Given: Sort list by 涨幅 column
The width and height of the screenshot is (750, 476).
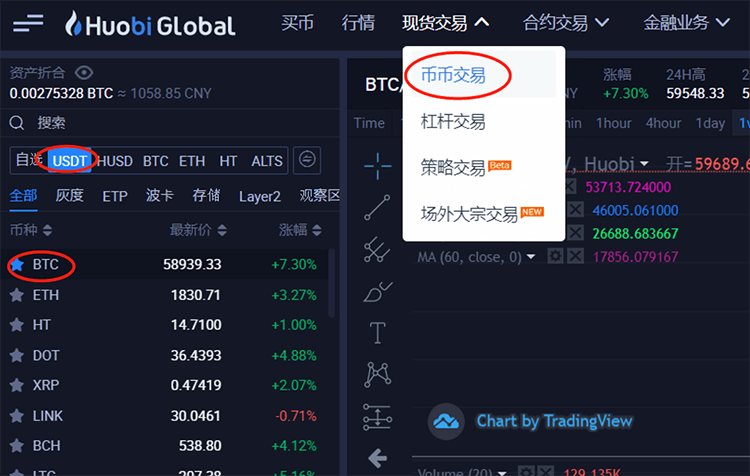Looking at the screenshot, I should tap(300, 230).
